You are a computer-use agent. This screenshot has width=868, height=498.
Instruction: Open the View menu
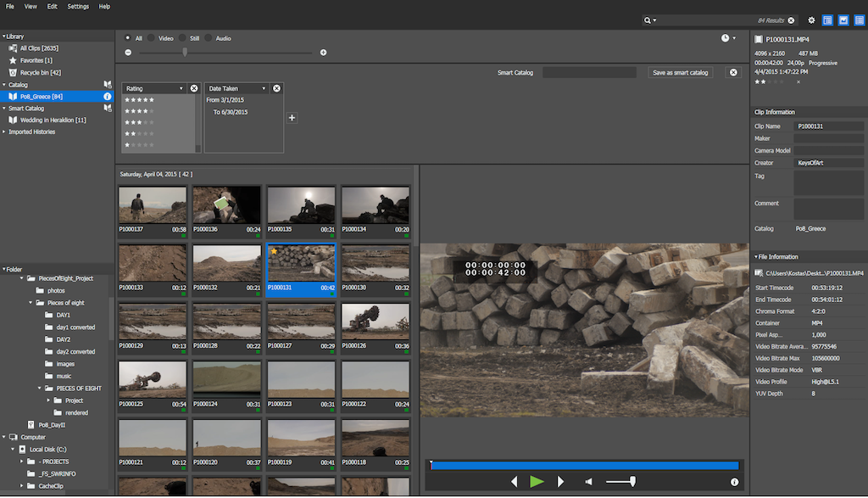(31, 6)
